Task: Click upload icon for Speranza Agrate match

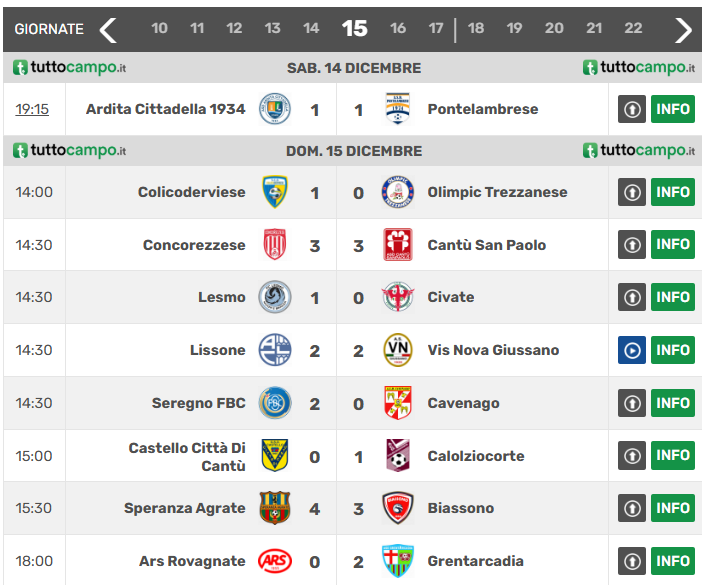Action: coord(631,508)
